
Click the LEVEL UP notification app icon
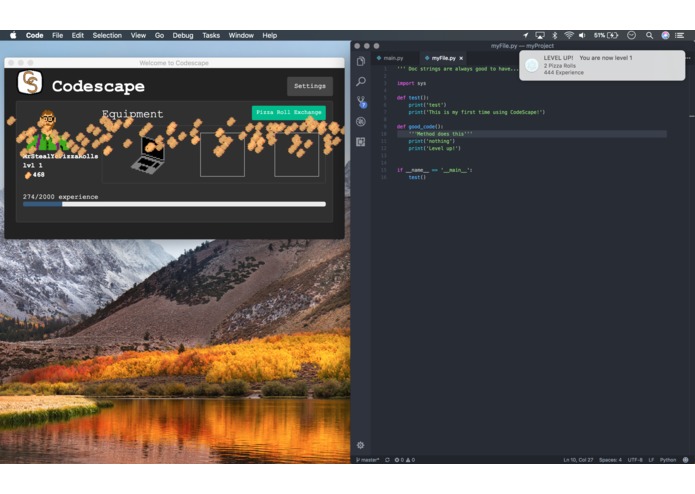click(531, 65)
